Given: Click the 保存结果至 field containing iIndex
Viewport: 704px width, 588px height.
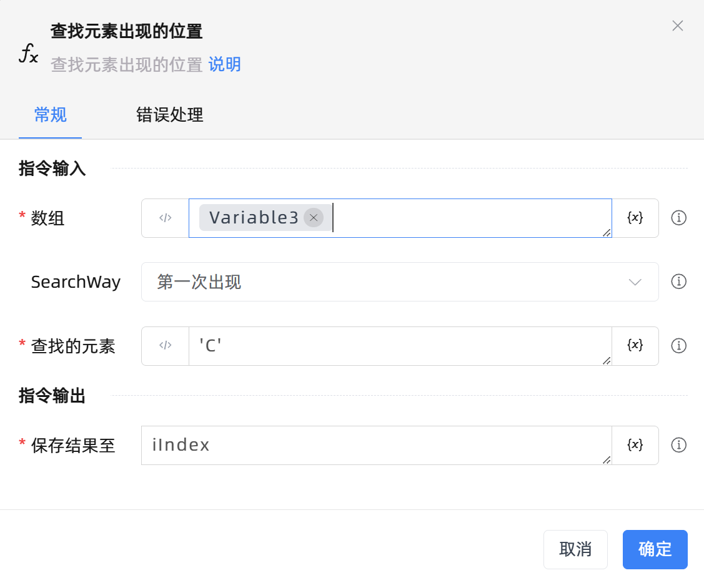Looking at the screenshot, I should click(376, 446).
